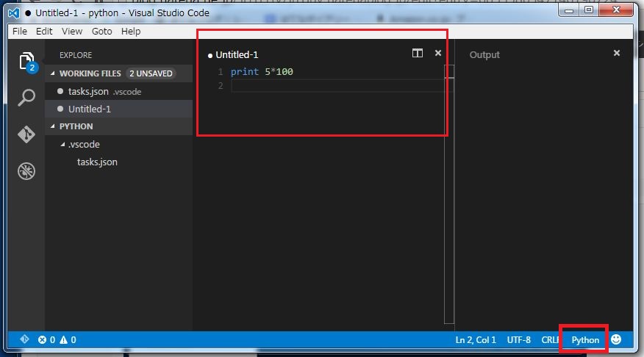Click the errors count status icon

pos(46,340)
